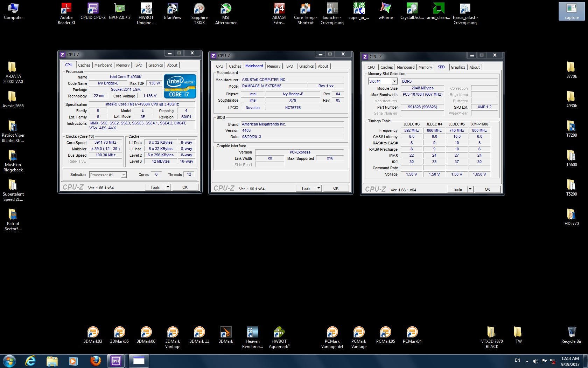The image size is (588, 368).
Task: Select the capture icon on desktop
Action: [x=572, y=11]
